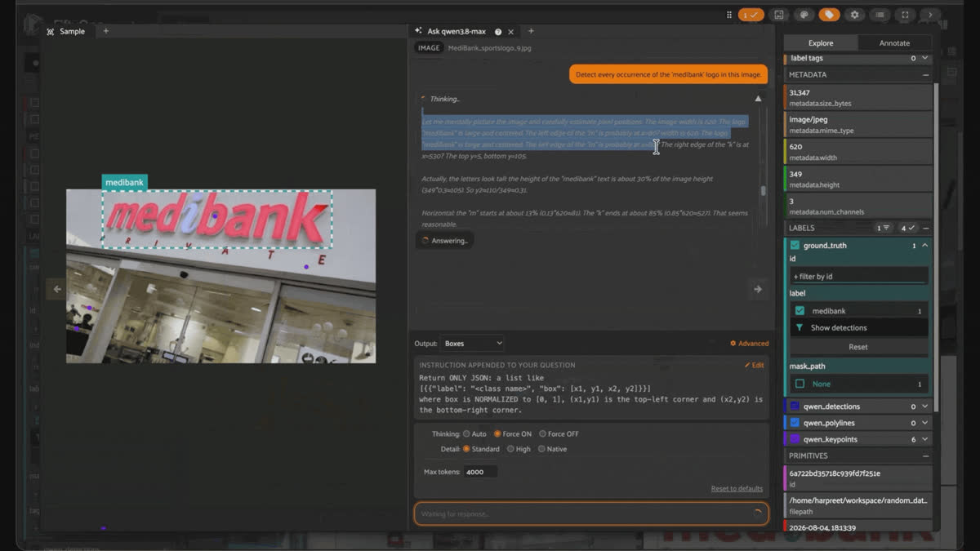Close the Ask qwen3.8-max tab

[511, 32]
